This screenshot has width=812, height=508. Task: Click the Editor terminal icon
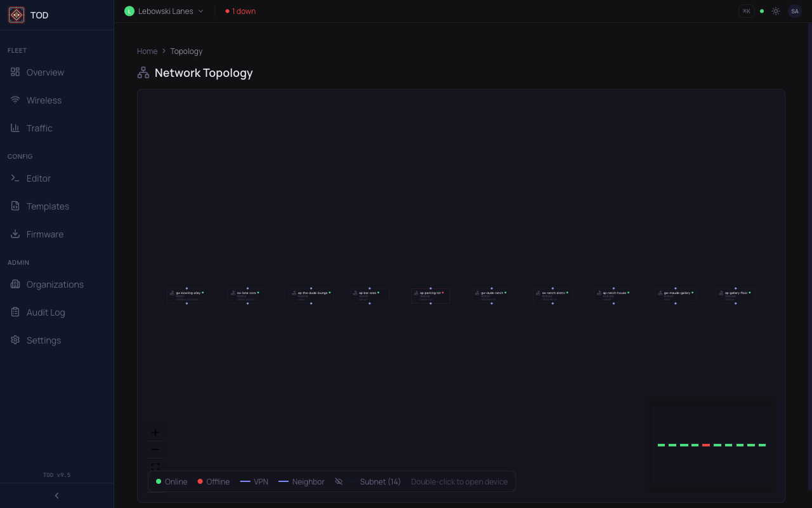15,178
